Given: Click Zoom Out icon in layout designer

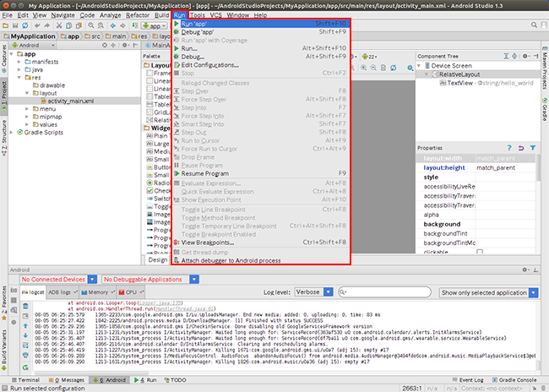Looking at the screenshot, I should pyautogui.click(x=373, y=68).
